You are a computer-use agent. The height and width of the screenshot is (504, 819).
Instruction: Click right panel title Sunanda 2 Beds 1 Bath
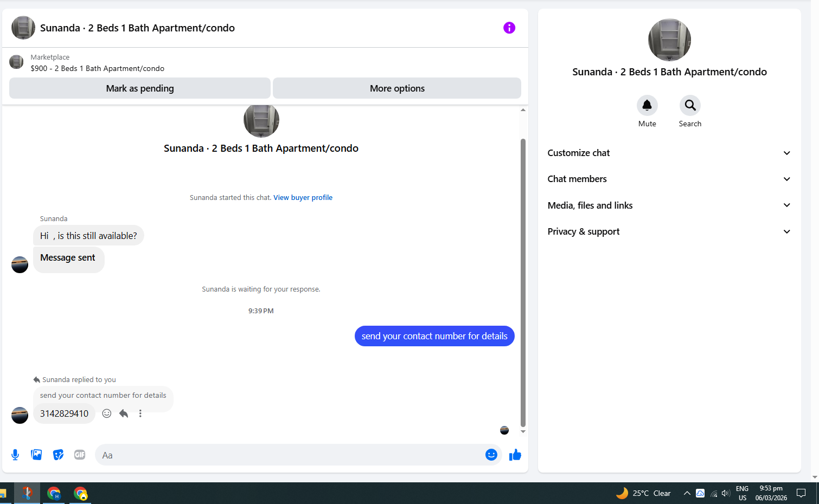[x=669, y=72]
